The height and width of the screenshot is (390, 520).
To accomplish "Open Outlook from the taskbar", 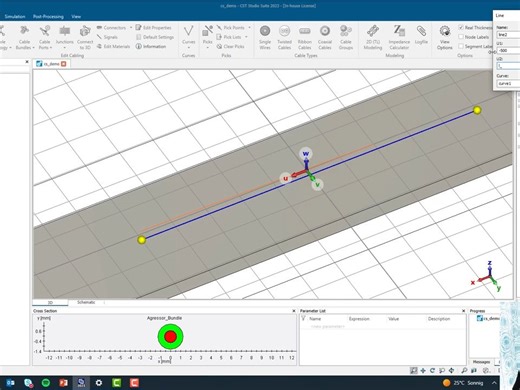I will 10,383.
